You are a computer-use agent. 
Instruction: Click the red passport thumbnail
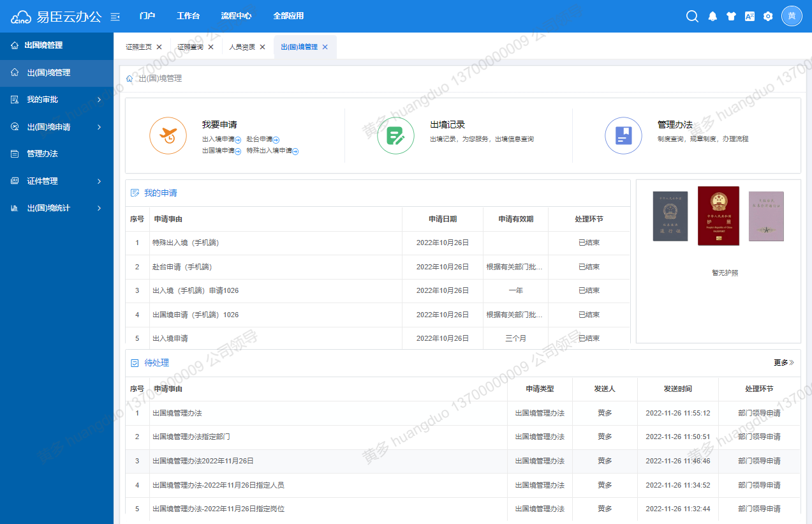718,216
